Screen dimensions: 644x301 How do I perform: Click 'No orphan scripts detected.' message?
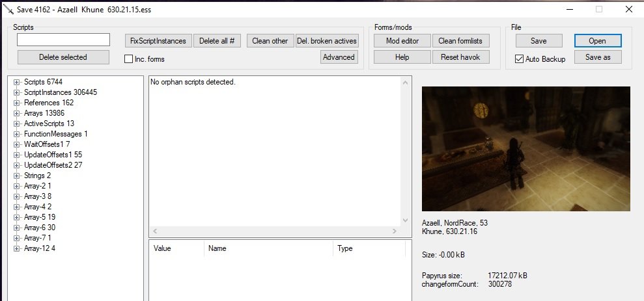pos(193,82)
